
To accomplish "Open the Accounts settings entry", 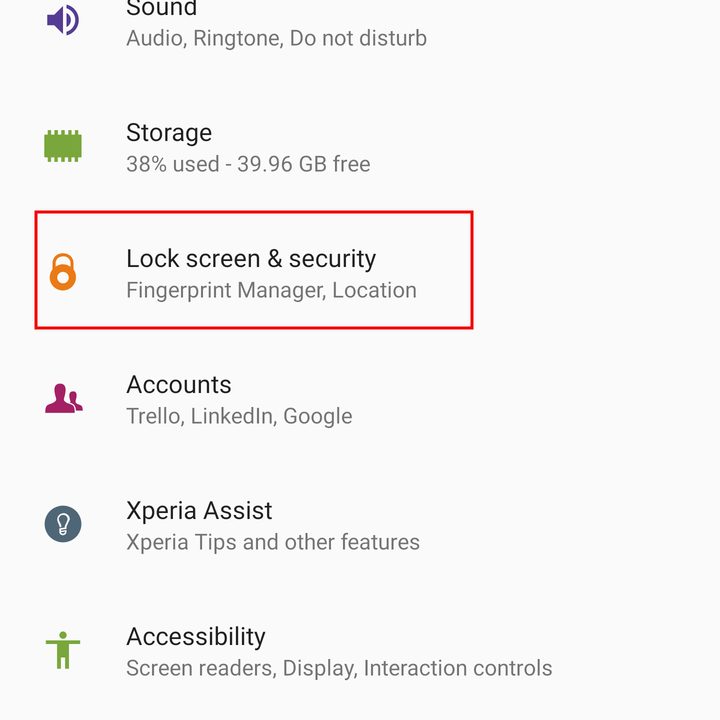I will coord(360,400).
